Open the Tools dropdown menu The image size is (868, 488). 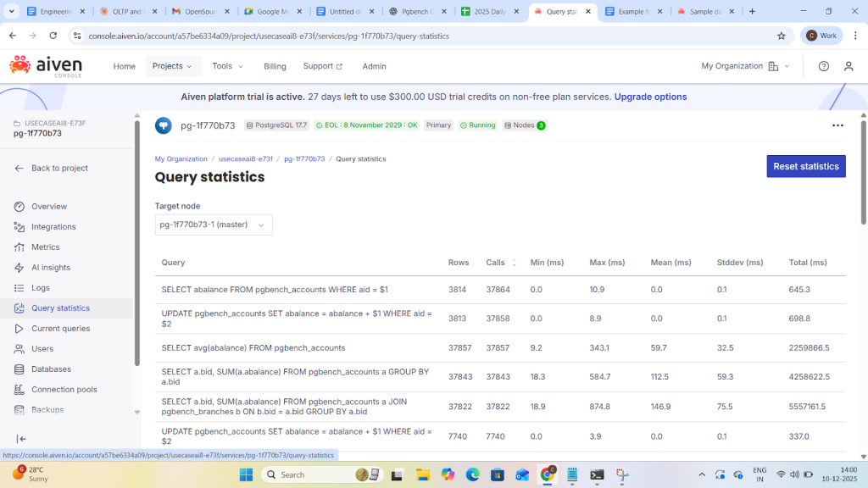(x=227, y=66)
